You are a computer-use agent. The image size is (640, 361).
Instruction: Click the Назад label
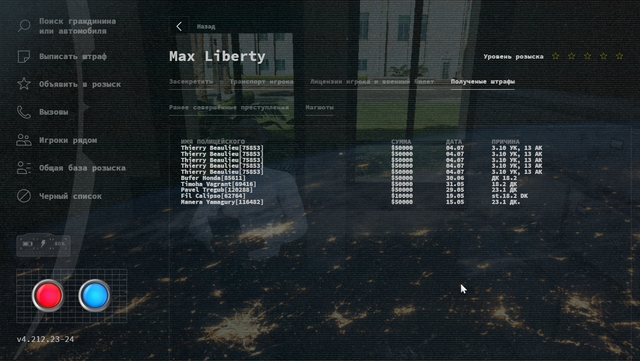point(206,27)
